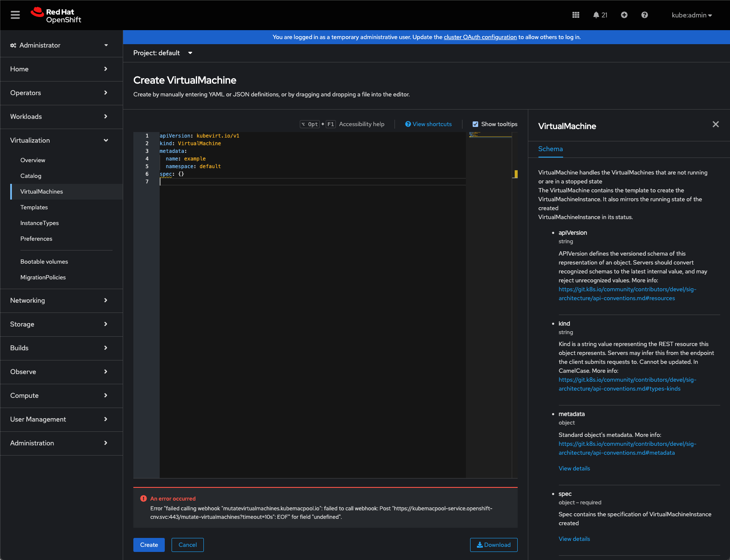Click the Administrator perspective gear icon
This screenshot has width=730, height=560.
[x=13, y=45]
